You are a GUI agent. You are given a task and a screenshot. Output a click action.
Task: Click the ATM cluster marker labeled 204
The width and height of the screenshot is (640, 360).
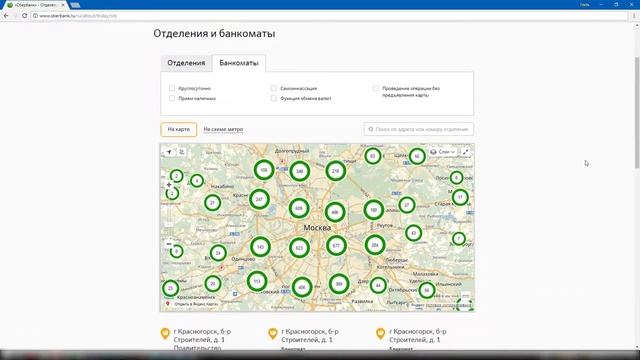click(375, 245)
